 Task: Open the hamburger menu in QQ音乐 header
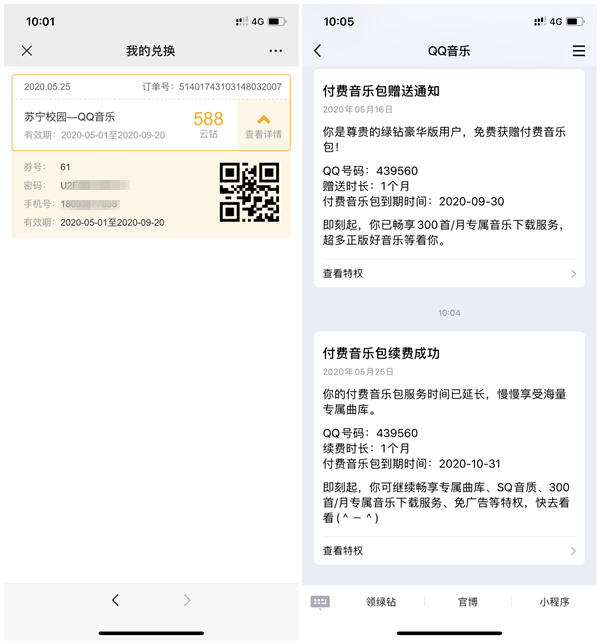(x=579, y=51)
